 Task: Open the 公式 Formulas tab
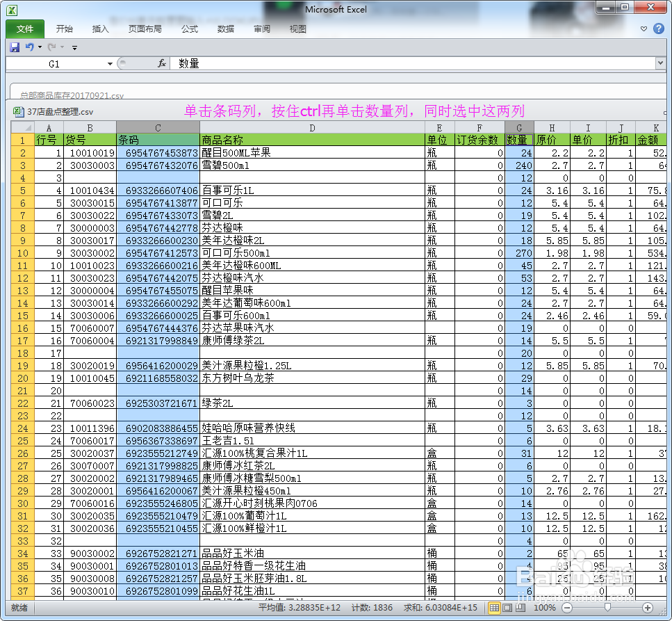(x=190, y=29)
